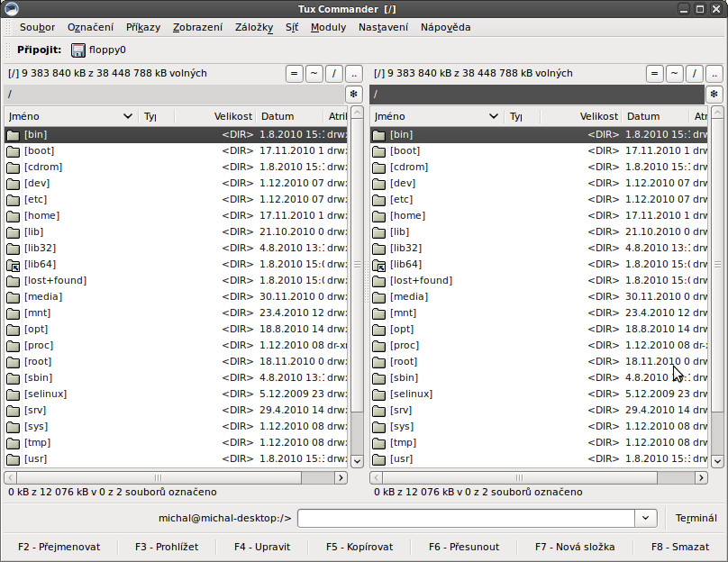The image size is (728, 562).
Task: Open the Příkazy menu
Action: [x=143, y=27]
